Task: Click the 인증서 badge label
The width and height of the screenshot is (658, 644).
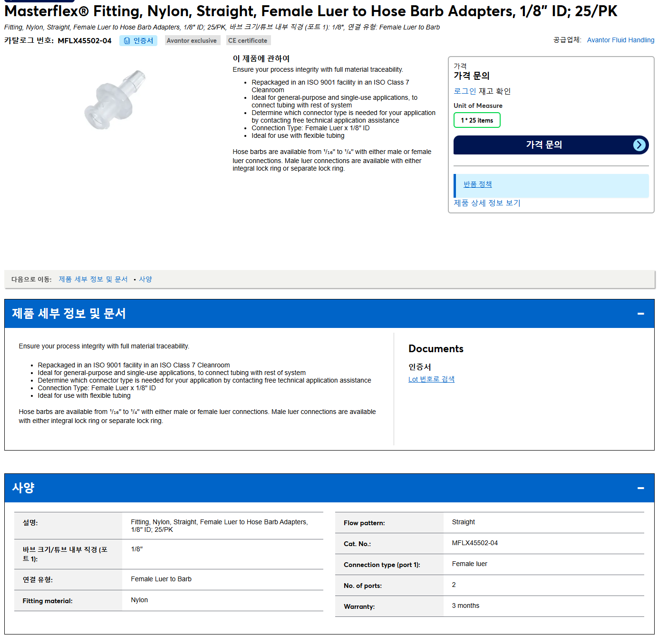Action: [143, 41]
